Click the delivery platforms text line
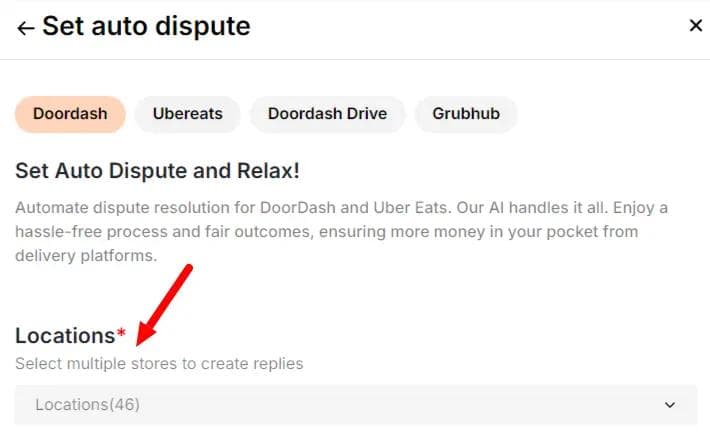This screenshot has width=710, height=434. (x=86, y=256)
